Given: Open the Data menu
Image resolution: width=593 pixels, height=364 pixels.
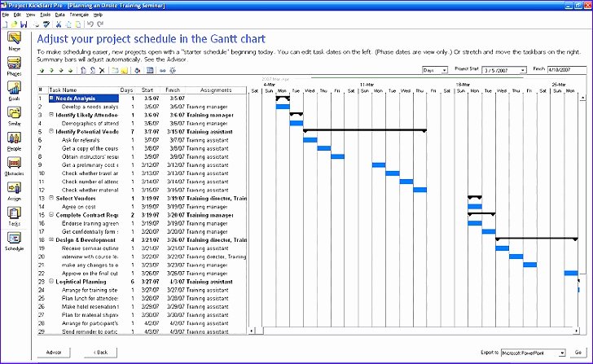Looking at the screenshot, I should pyautogui.click(x=59, y=15).
